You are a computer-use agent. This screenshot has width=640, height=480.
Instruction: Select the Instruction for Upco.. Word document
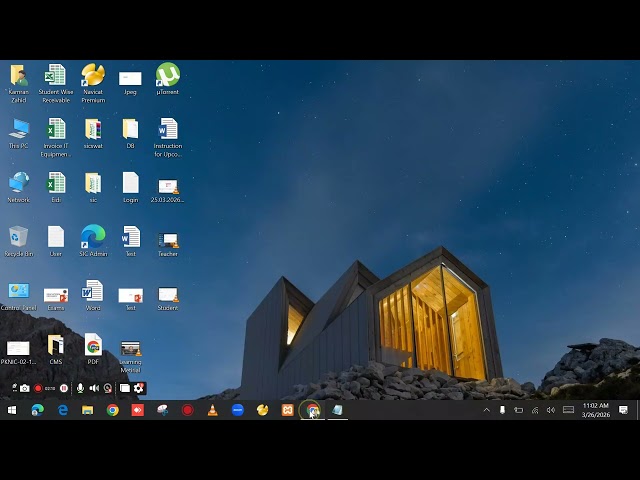tap(168, 138)
